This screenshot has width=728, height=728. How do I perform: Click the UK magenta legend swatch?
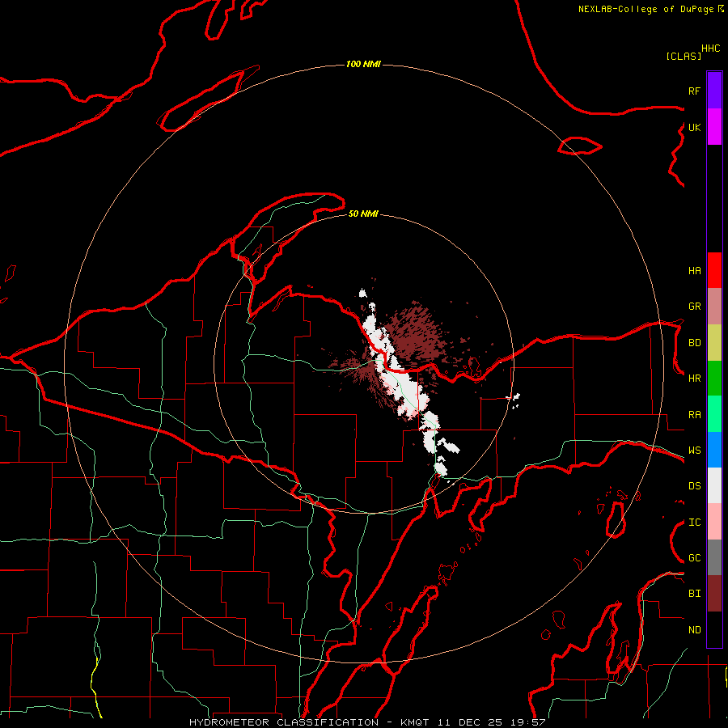click(714, 127)
